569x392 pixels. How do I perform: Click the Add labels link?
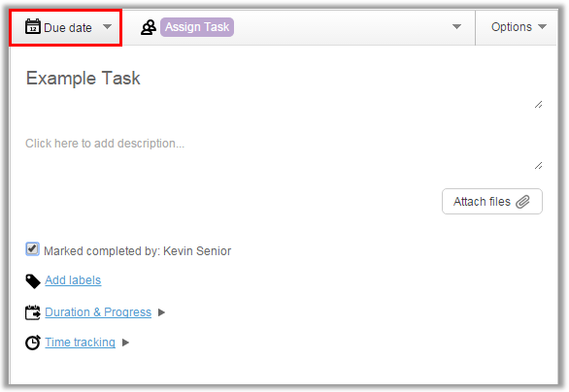coord(73,280)
